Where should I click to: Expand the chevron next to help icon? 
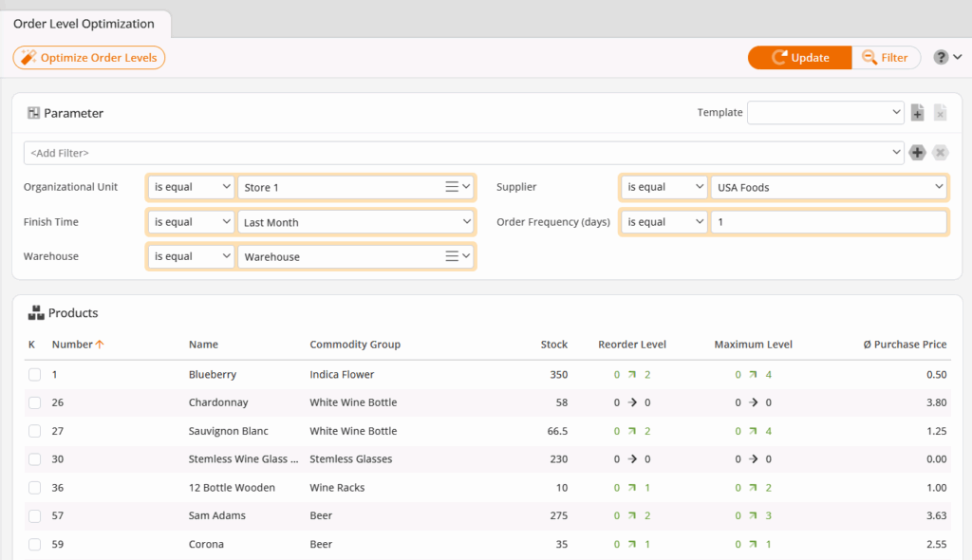pos(958,57)
